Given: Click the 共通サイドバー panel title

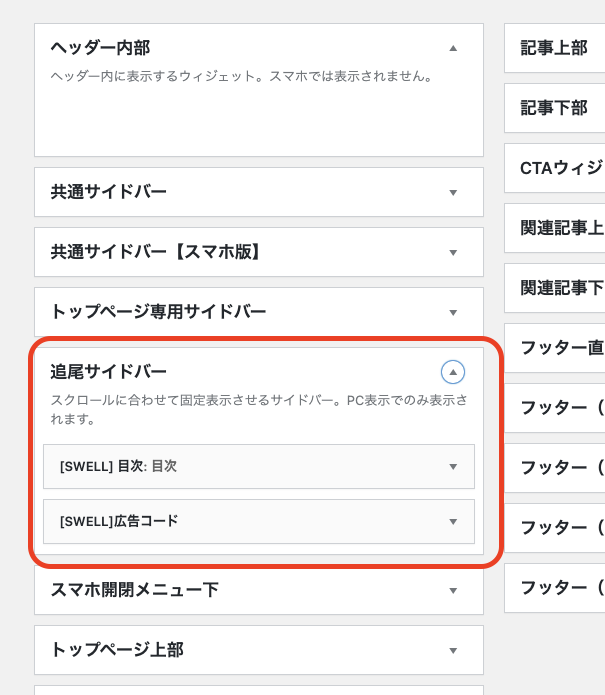Looking at the screenshot, I should [x=109, y=192].
